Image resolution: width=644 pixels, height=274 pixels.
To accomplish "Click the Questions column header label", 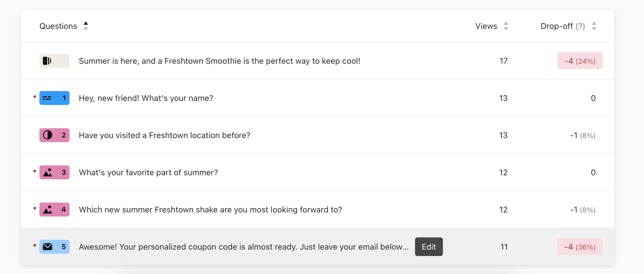I will pyautogui.click(x=58, y=26).
